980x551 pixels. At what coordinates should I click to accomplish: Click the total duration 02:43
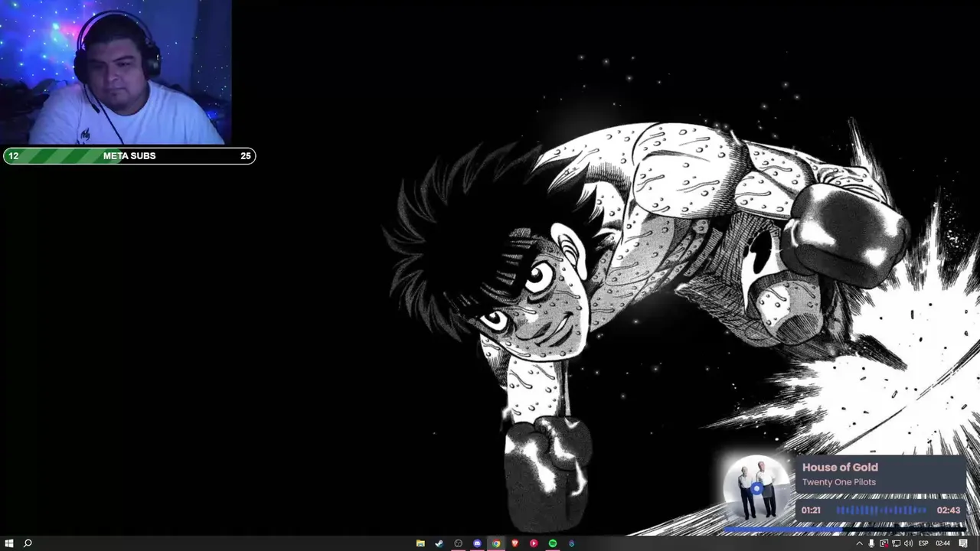[948, 510]
